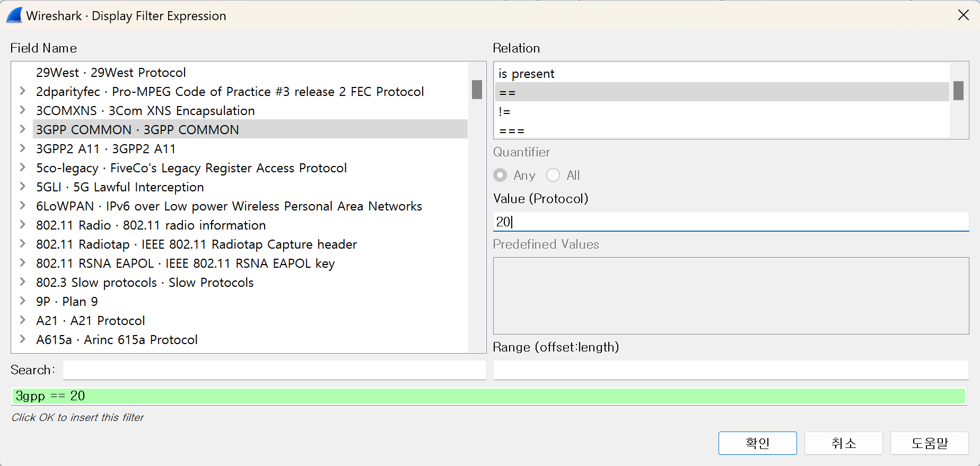Select the All quantifier radio button
Viewport: 980px width, 466px height.
(x=553, y=175)
